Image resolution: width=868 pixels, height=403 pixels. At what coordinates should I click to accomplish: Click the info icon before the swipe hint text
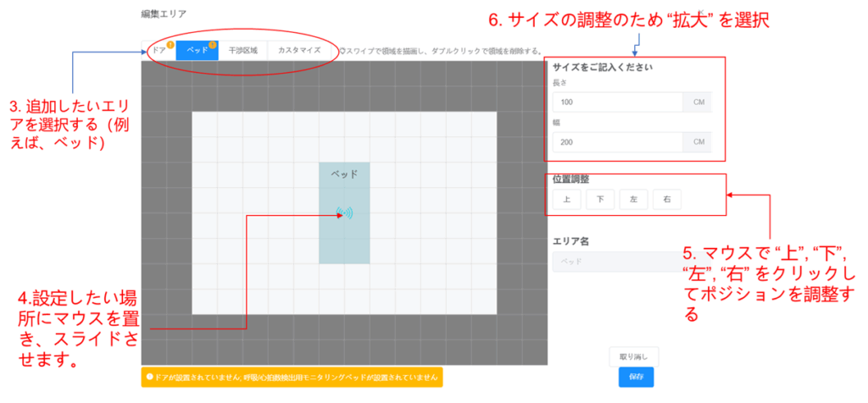tap(342, 51)
